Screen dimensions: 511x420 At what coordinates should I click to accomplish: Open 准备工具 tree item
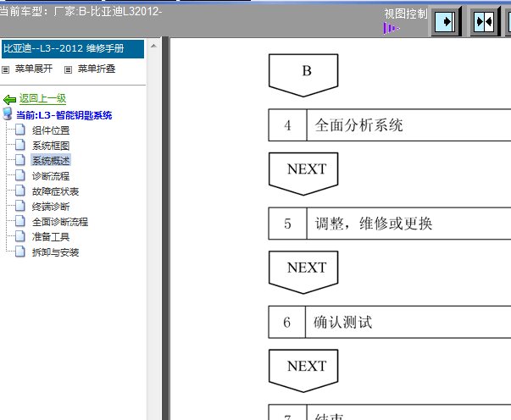[x=51, y=237]
